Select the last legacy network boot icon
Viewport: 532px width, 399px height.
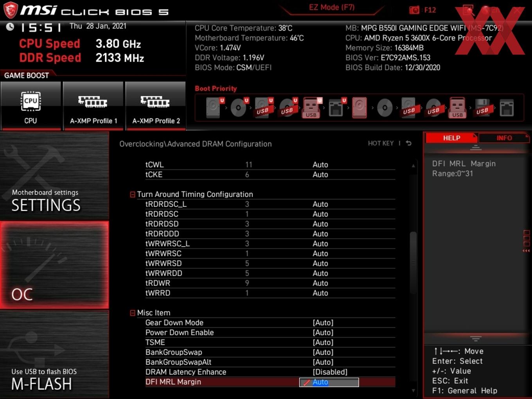(507, 108)
